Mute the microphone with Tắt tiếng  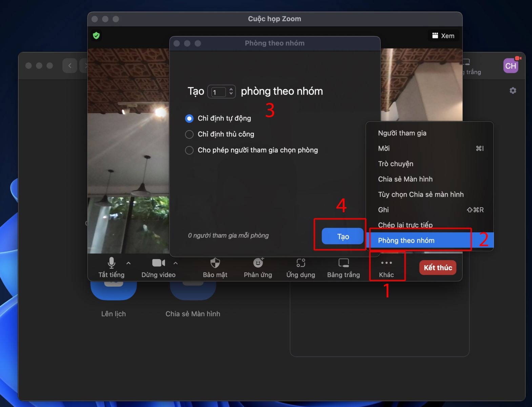coord(111,268)
